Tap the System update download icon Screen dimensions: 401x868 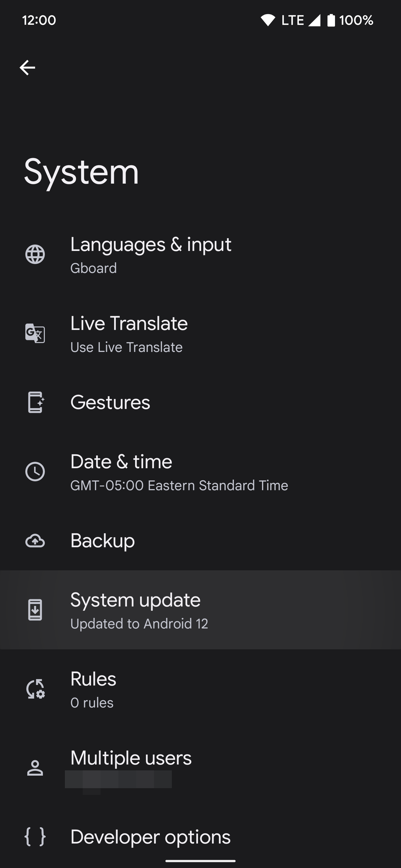[x=35, y=610]
